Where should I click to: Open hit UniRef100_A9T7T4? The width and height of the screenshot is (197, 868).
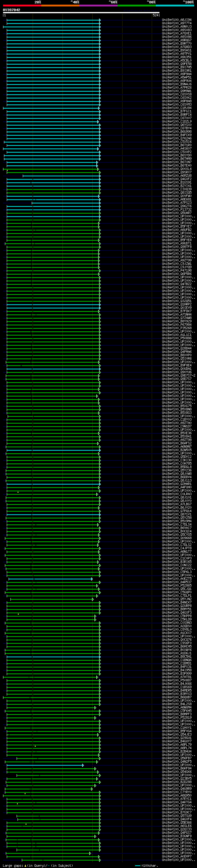(x=177, y=24)
